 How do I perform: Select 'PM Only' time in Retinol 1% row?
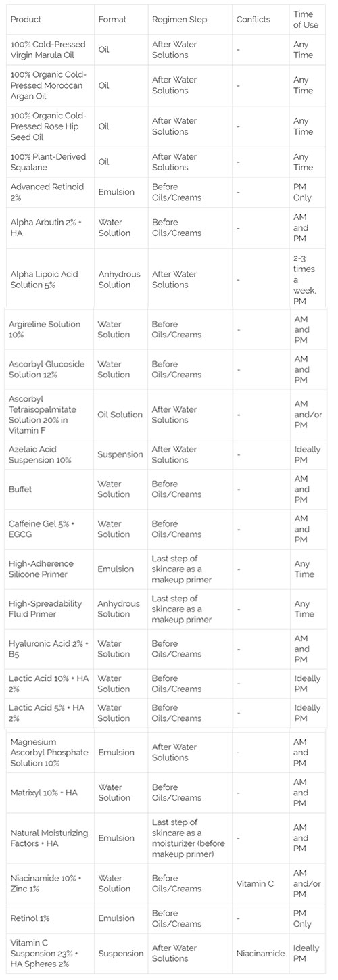(303, 919)
